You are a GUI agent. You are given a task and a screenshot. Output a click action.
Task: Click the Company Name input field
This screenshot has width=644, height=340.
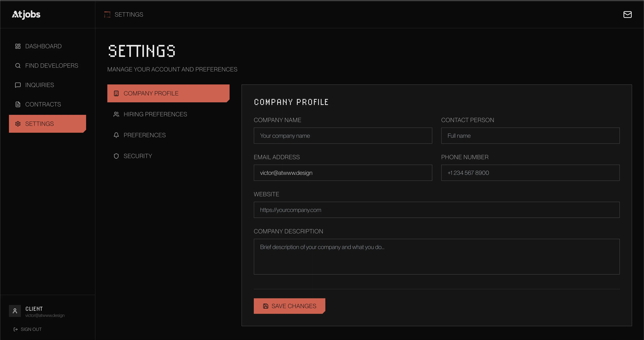(x=343, y=136)
